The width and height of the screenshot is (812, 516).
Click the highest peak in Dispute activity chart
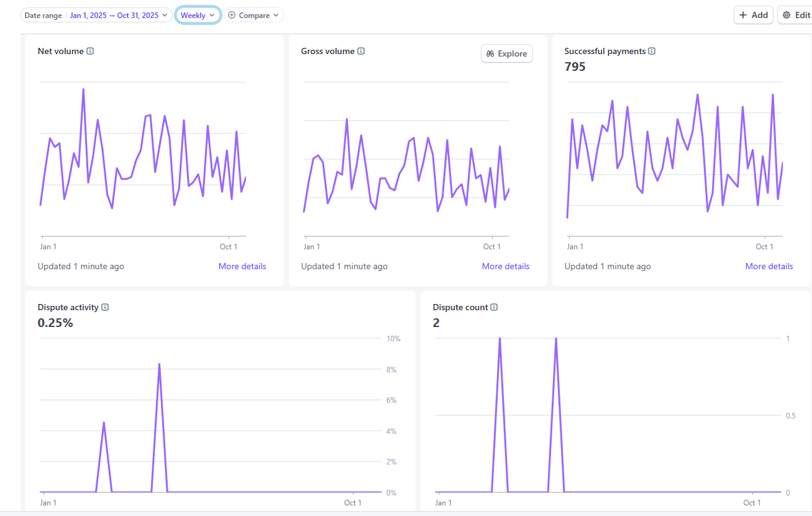(160, 364)
